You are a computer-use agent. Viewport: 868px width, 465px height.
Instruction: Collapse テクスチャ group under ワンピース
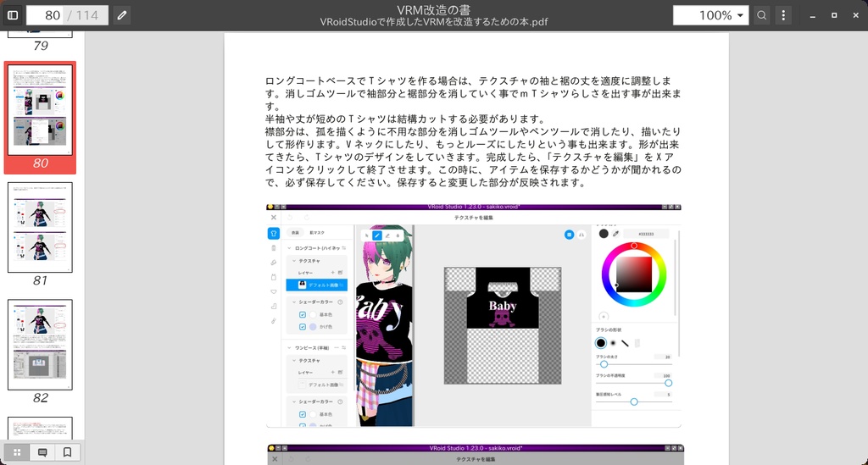click(294, 360)
